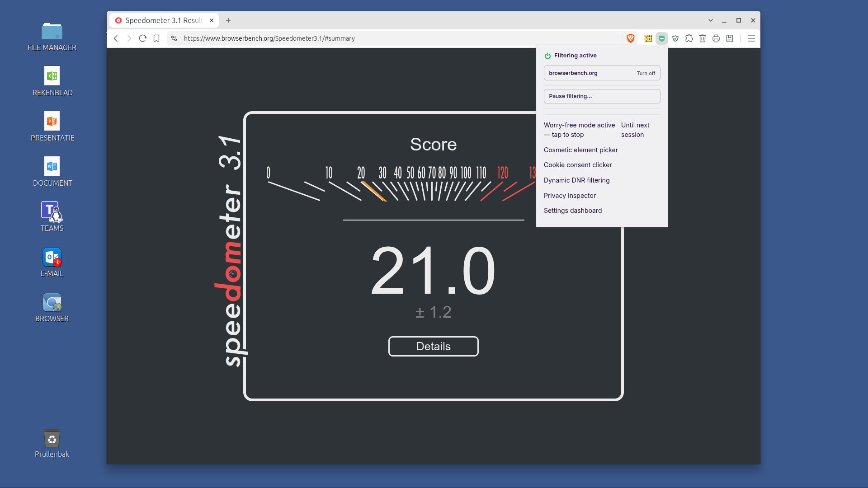Screen dimensions: 868x488
Task: Click the green shield filtering extension icon
Action: click(662, 38)
